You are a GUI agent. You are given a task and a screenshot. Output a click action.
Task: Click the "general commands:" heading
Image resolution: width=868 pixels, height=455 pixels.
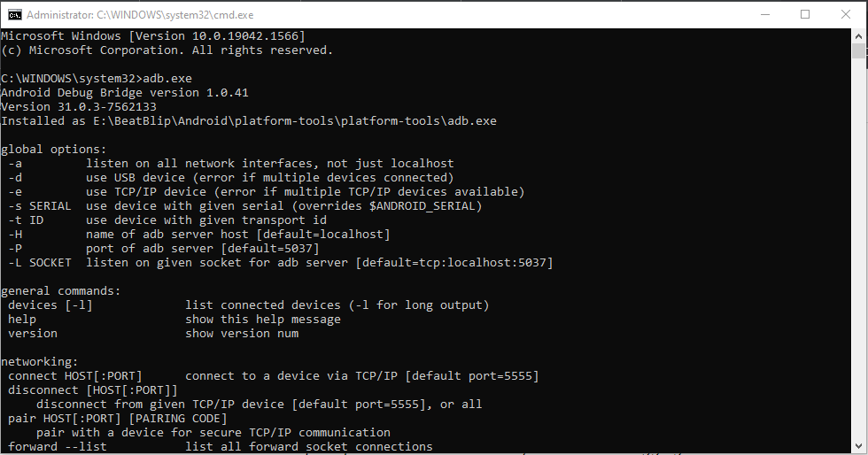coord(60,291)
